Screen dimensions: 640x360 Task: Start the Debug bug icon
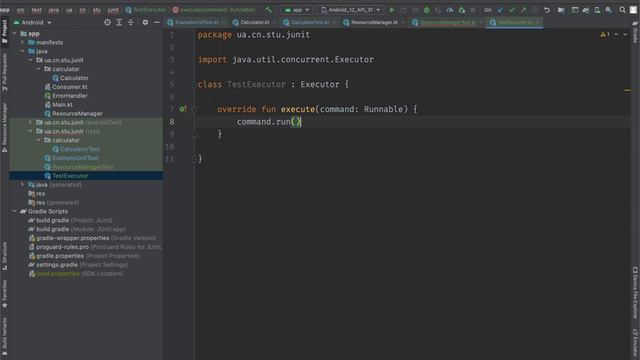427,10
